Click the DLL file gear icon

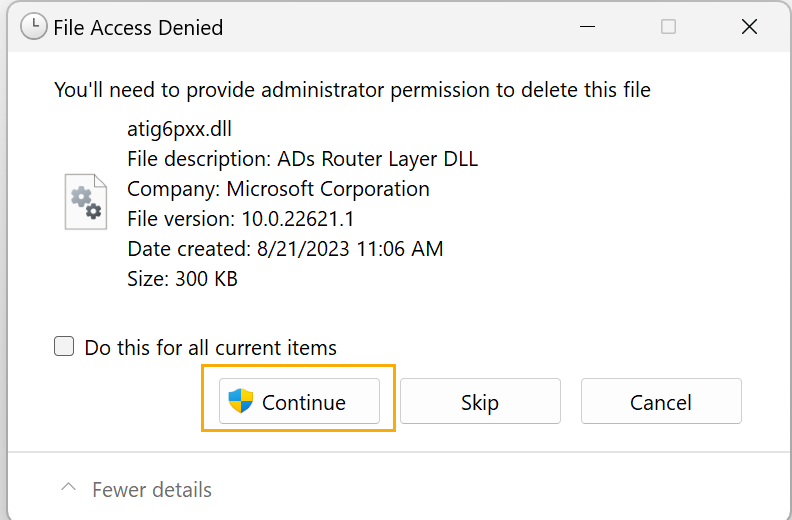coord(86,202)
